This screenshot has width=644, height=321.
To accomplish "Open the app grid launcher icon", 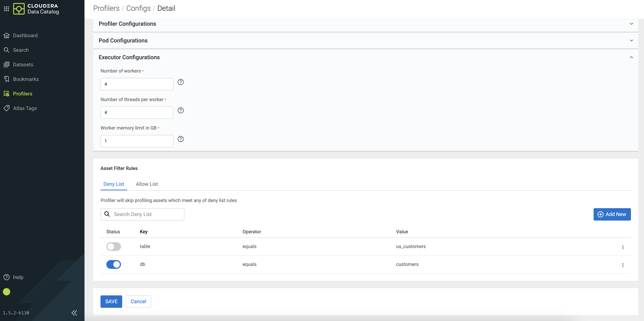I will click(7, 9).
